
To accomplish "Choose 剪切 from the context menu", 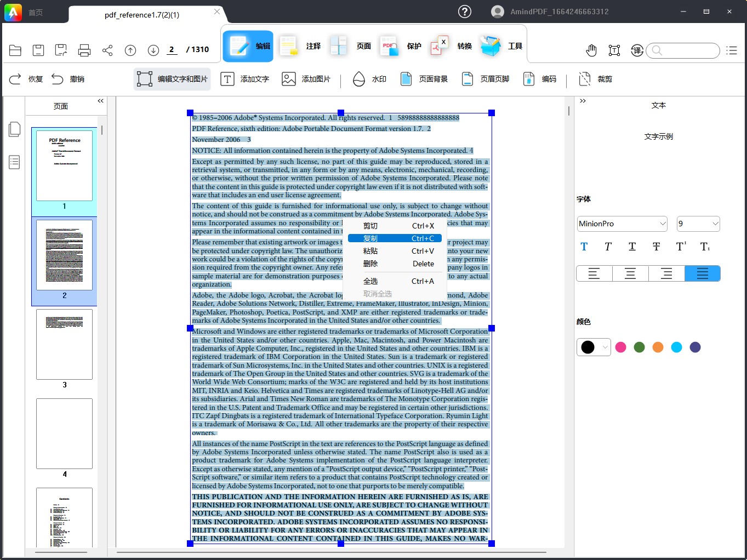I will click(395, 226).
